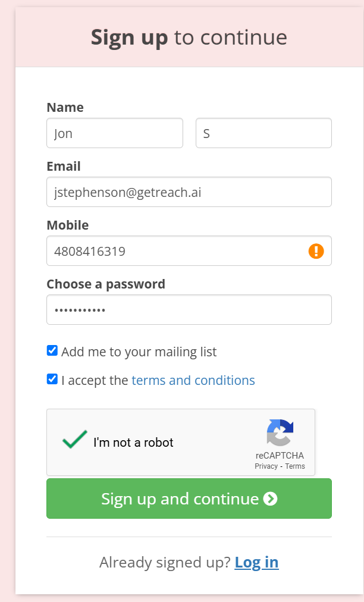
Task: Toggle the accept terms checkbox
Action: pyautogui.click(x=52, y=380)
